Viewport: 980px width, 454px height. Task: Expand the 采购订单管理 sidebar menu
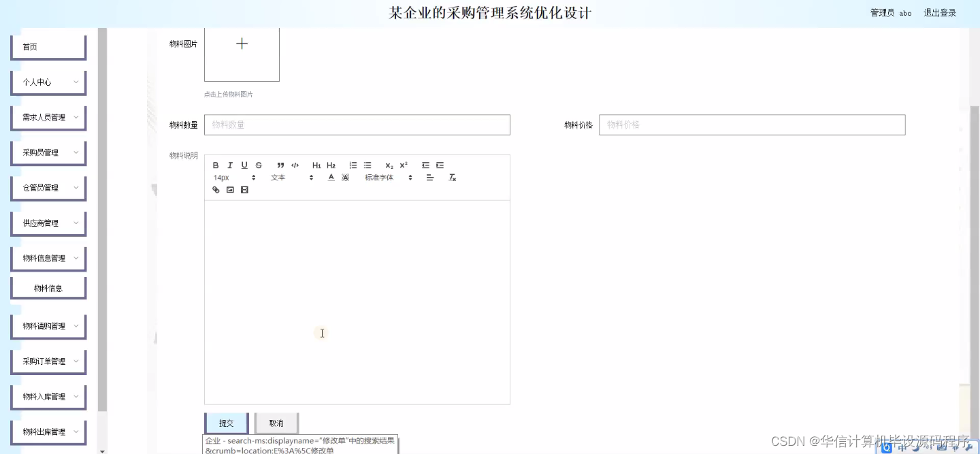tap(48, 361)
